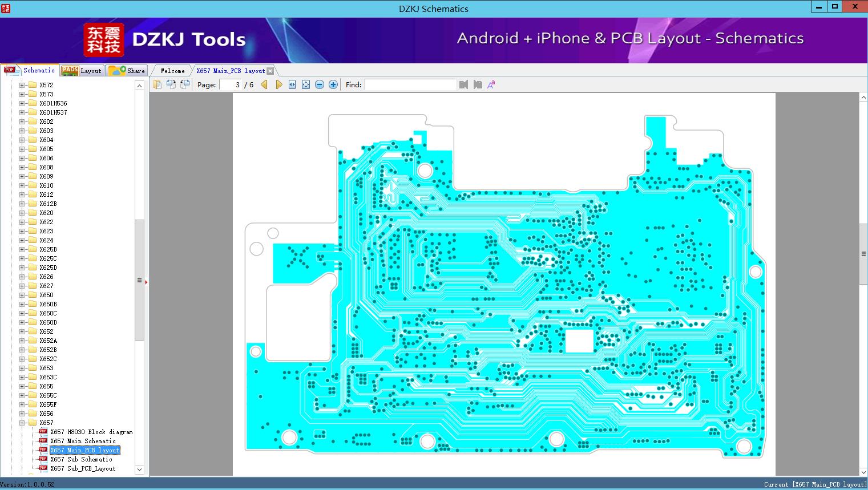Click the fit whole page icon
The image size is (868, 490).
(305, 84)
